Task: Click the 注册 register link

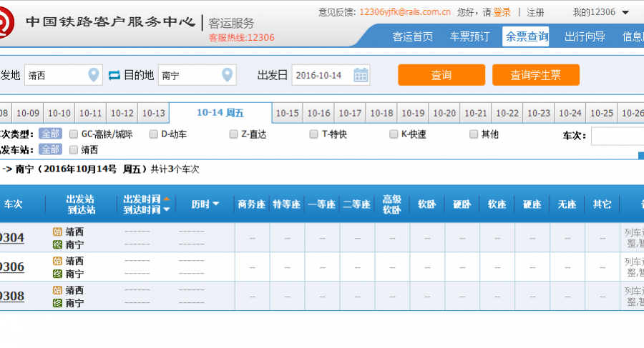Action: click(x=535, y=13)
